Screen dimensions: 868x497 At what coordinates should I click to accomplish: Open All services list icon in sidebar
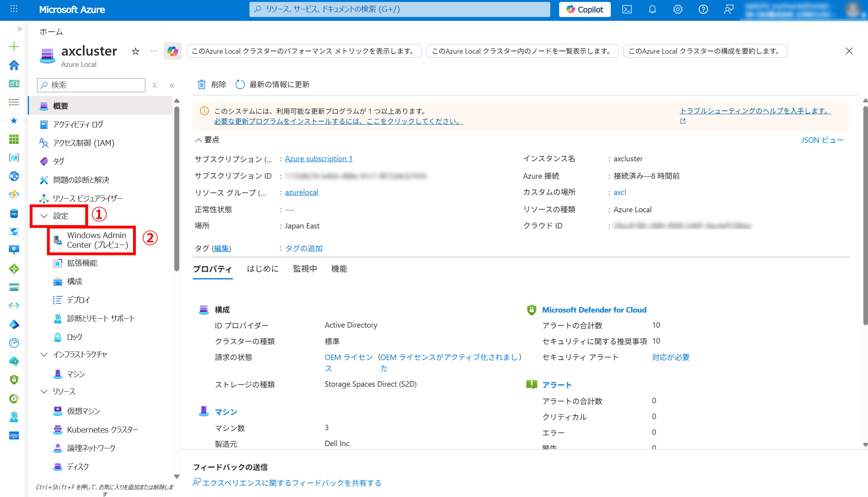pyautogui.click(x=14, y=102)
